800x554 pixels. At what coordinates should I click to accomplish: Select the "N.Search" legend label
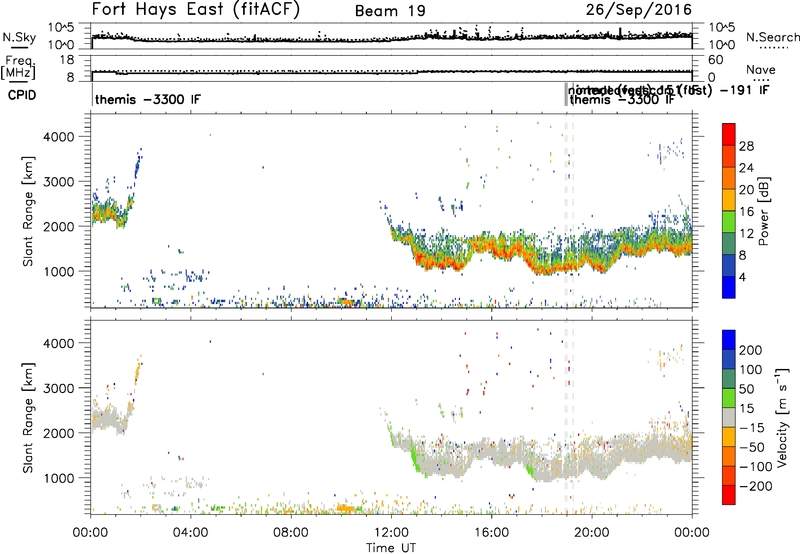tap(772, 37)
